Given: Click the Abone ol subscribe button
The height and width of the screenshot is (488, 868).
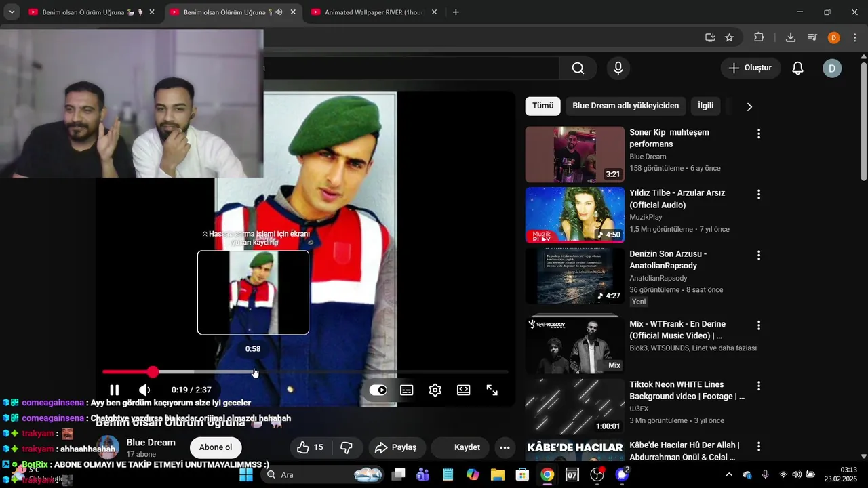Looking at the screenshot, I should pos(216,447).
